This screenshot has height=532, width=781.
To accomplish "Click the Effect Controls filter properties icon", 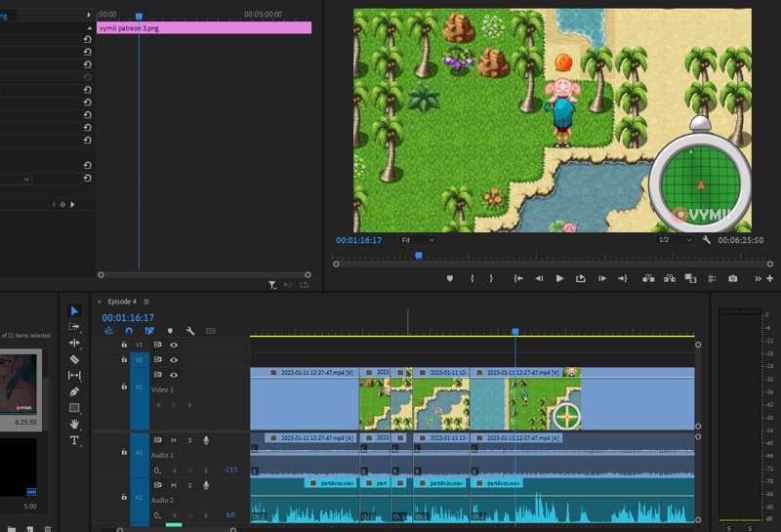I will pyautogui.click(x=272, y=285).
